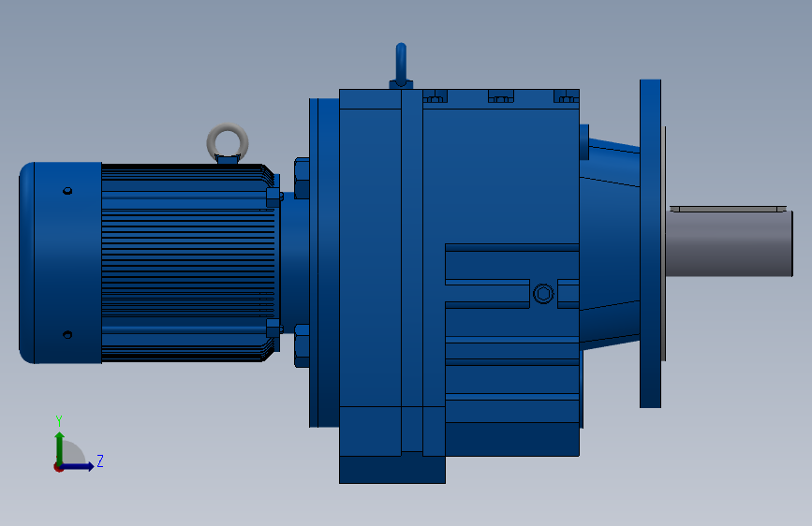This screenshot has width=812, height=526.
Task: Click the red X axis origin dot of the triad
Action: (x=58, y=467)
